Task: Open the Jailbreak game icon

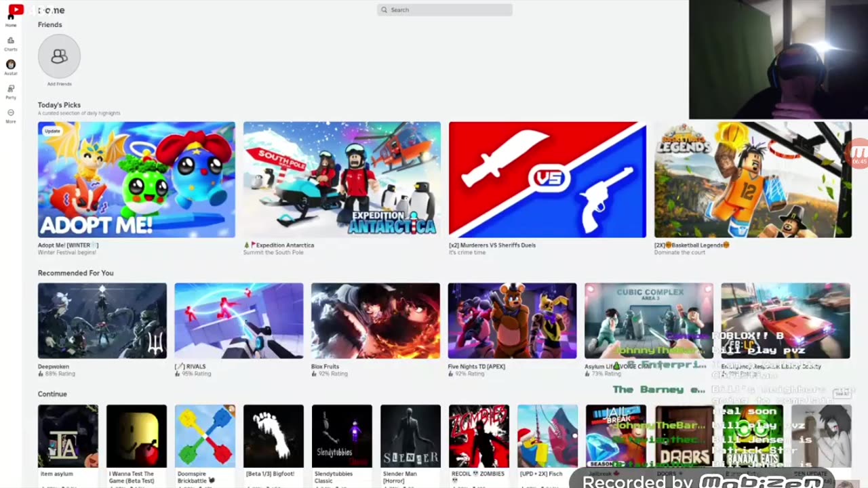Action: [x=616, y=436]
